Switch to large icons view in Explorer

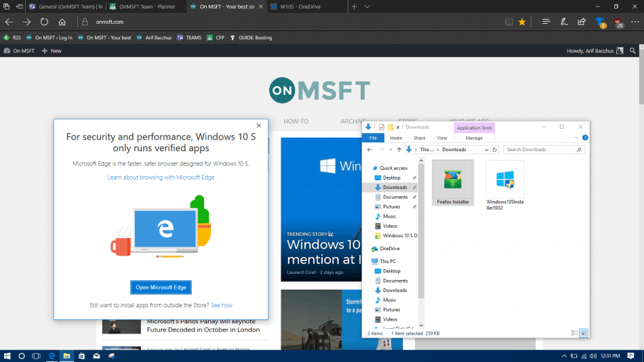[584, 333]
